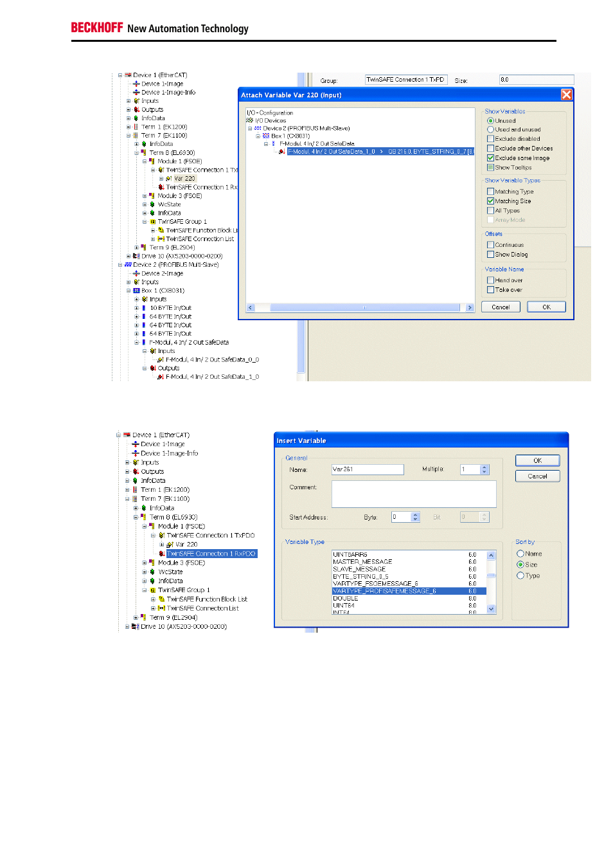The height and width of the screenshot is (868, 613).
Task: Check the Continuous offsets option
Action: pyautogui.click(x=490, y=245)
